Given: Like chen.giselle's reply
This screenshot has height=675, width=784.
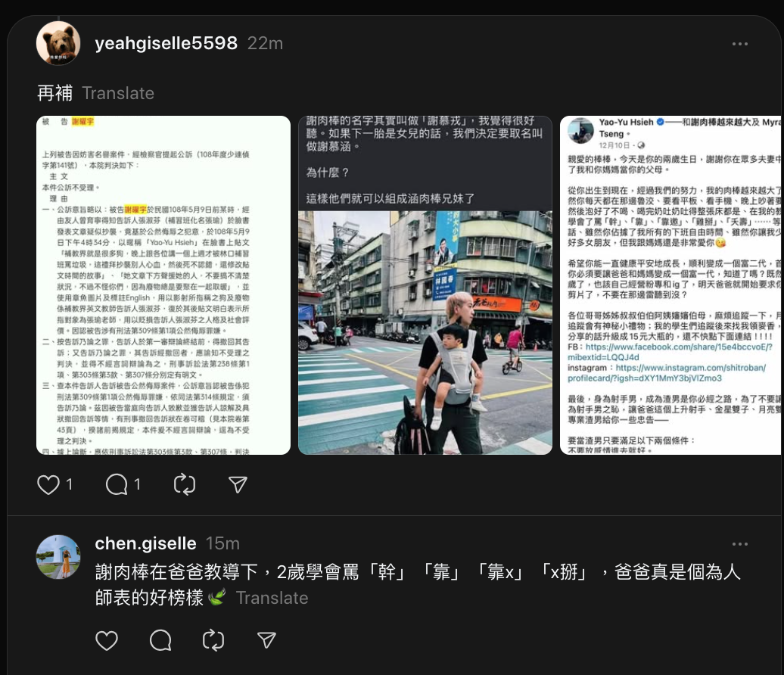Looking at the screenshot, I should click(107, 640).
